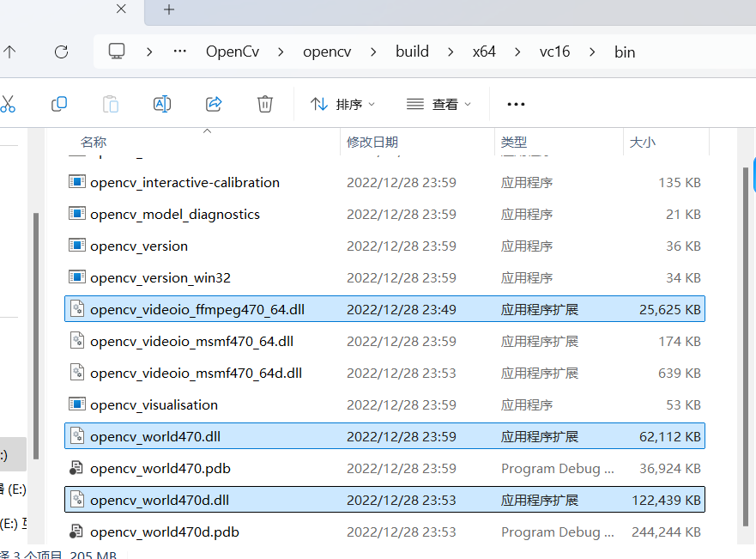Select opencv_model_diagnostics file
This screenshot has height=559, width=756.
point(384,214)
